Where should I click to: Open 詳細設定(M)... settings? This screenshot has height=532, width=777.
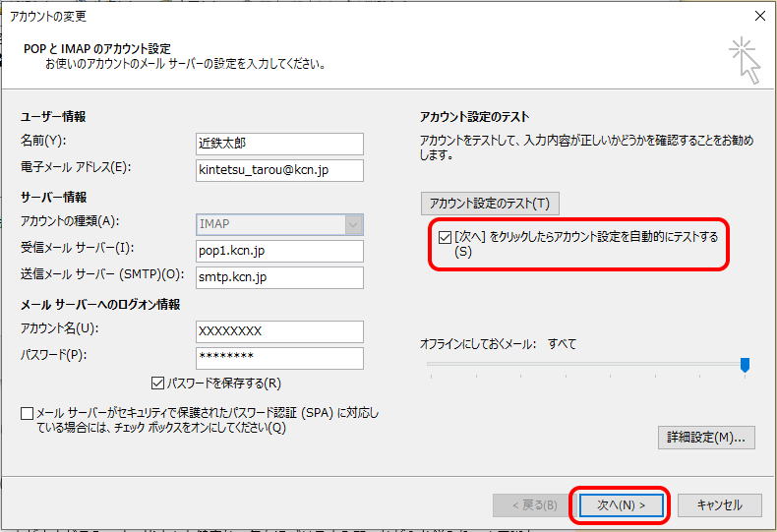point(706,438)
